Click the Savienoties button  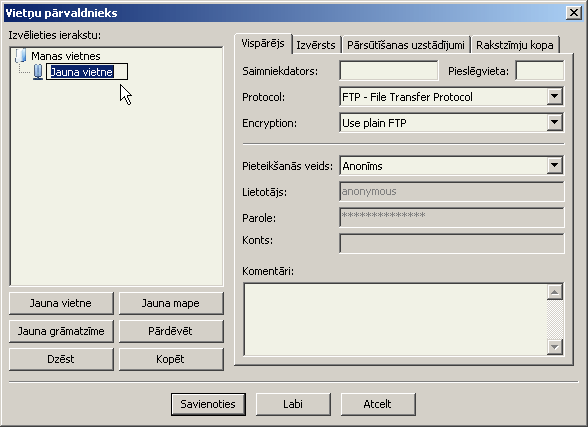pyautogui.click(x=208, y=404)
